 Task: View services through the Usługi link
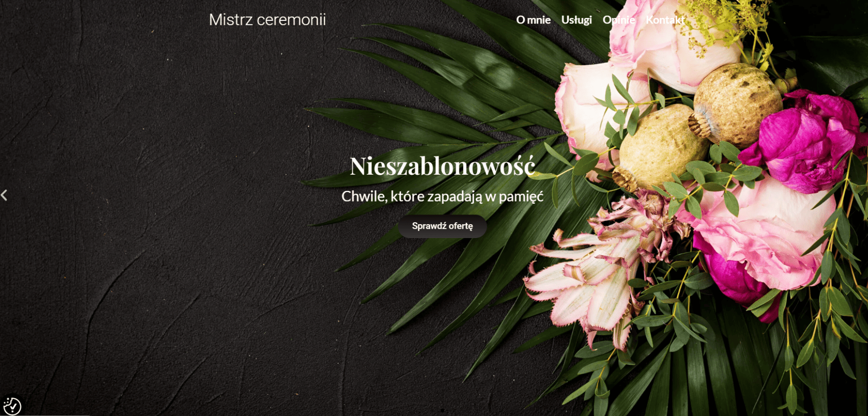tap(576, 20)
